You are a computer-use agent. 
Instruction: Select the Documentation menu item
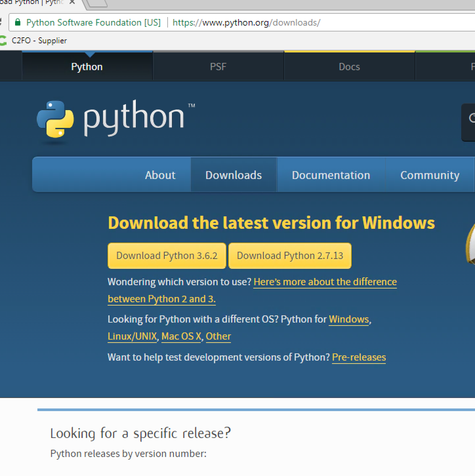pos(331,175)
